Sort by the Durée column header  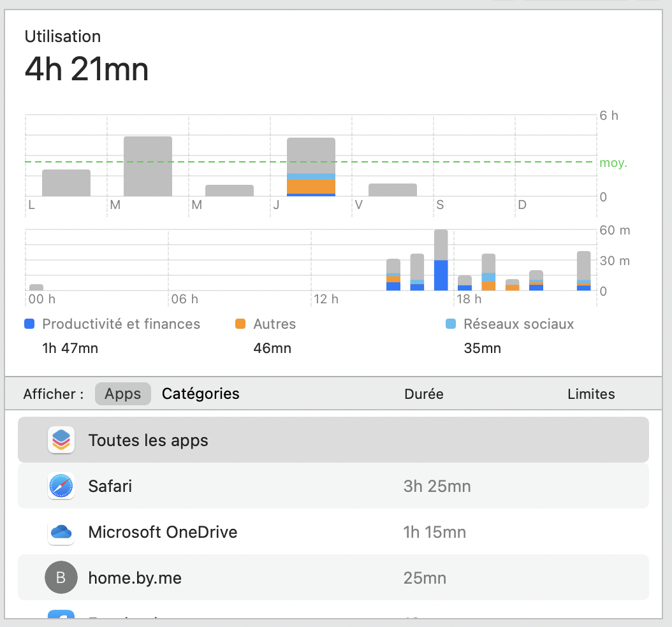coord(424,394)
